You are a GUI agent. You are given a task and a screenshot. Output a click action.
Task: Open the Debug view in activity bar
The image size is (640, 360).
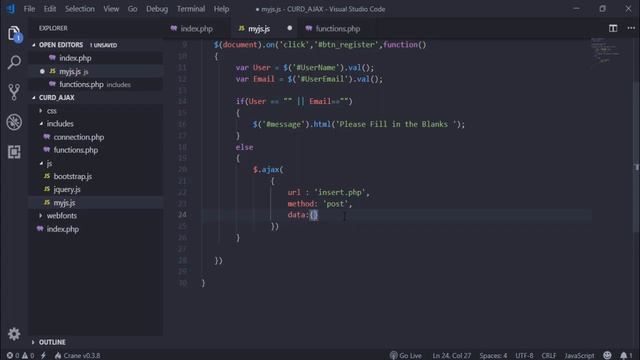click(14, 122)
